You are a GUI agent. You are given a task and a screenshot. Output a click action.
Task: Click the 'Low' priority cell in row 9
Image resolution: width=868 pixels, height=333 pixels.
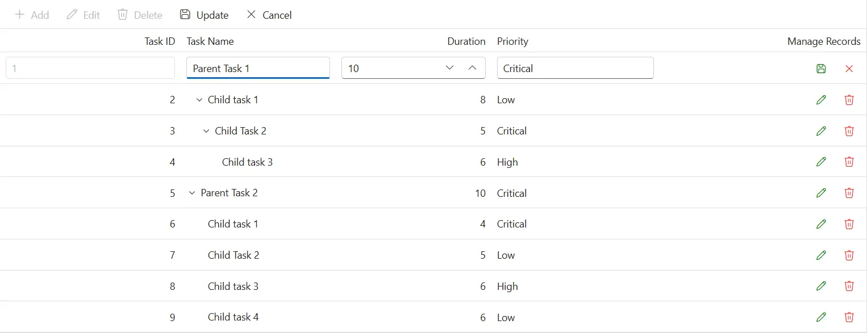pos(506,318)
